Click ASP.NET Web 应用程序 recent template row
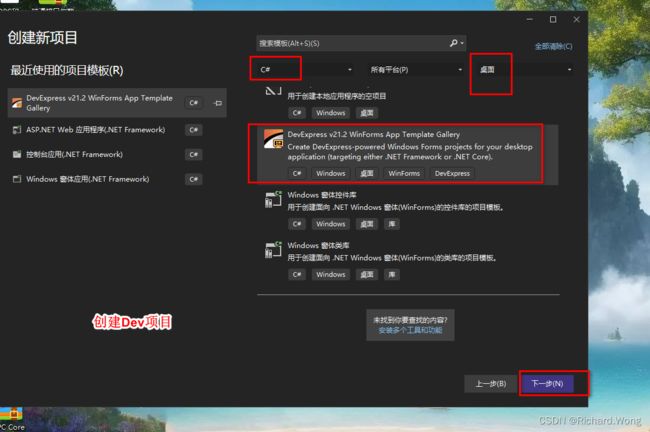 (x=117, y=130)
